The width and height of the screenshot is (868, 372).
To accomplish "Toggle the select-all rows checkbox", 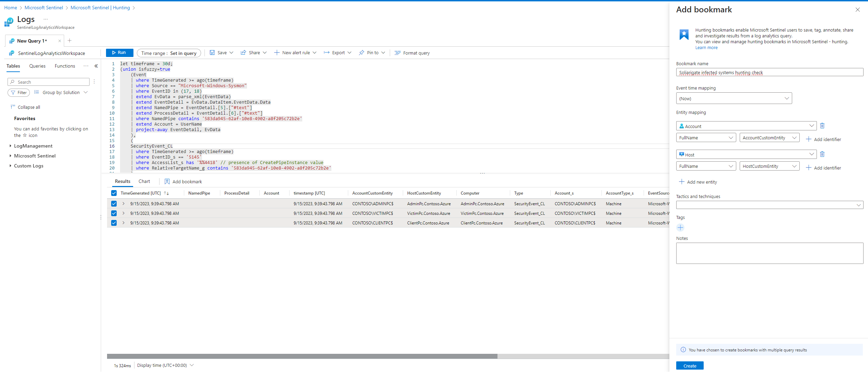I will 114,193.
